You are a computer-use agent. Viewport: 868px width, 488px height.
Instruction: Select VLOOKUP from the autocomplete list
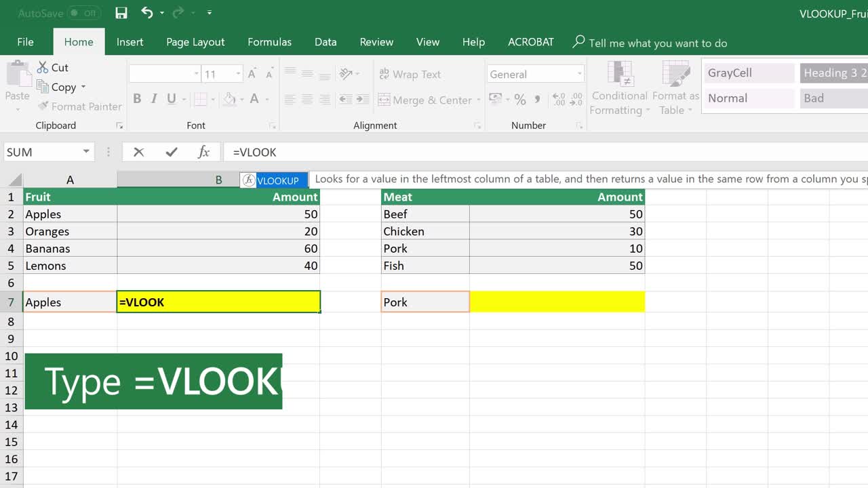click(x=275, y=180)
